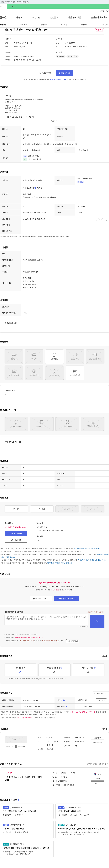Image resolution: width=109 pixels, height=868 pixels.
Task: Click the 차량유지비 benefit icon
Action: pos(54,357)
